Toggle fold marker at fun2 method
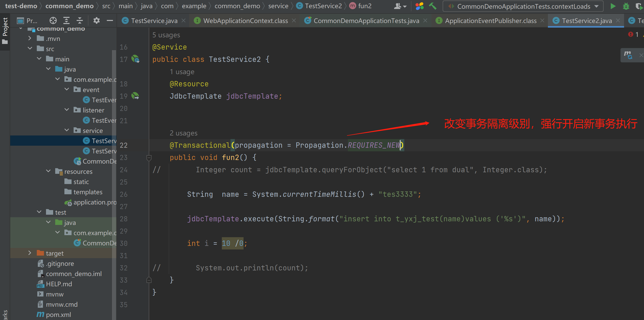The width and height of the screenshot is (644, 320). coord(149,158)
